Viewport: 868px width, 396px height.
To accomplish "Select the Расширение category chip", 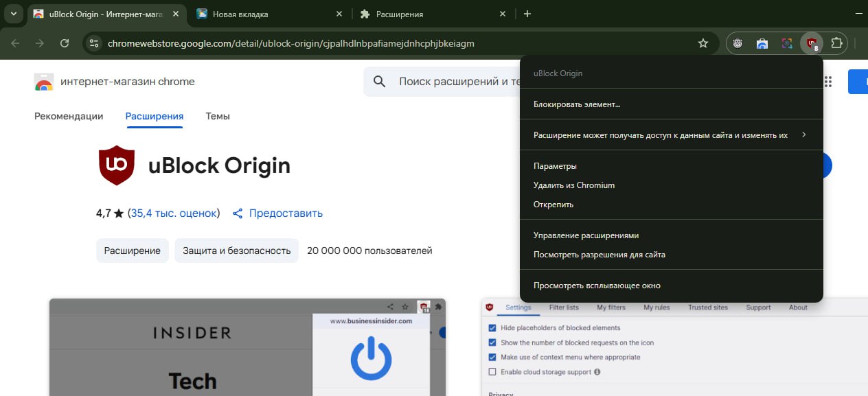I will point(133,251).
